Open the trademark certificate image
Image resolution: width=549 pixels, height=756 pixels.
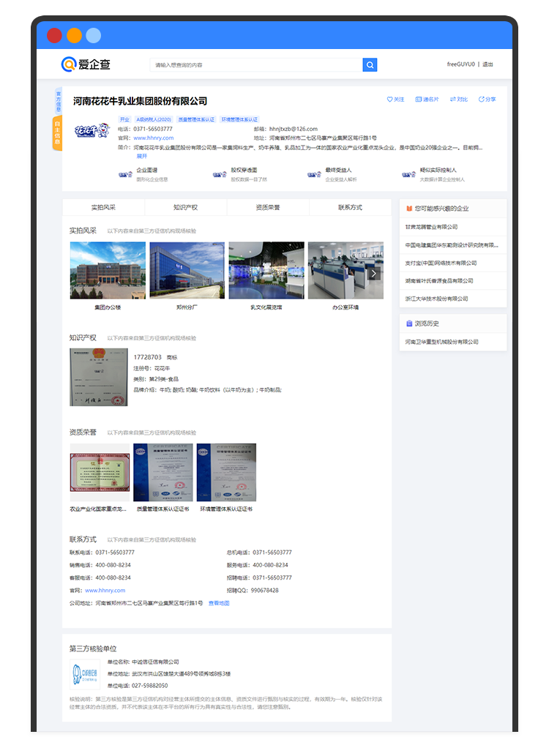pos(99,377)
